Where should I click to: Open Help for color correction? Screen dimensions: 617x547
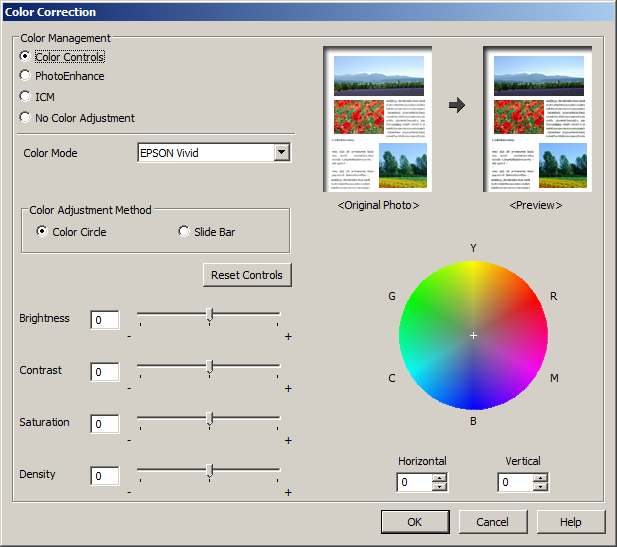[x=570, y=522]
